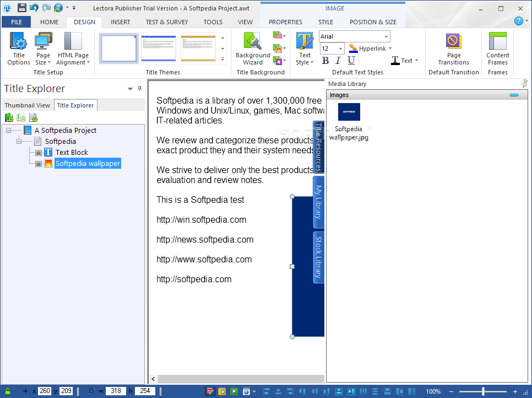Expand the Title Themes gallery
532x398 pixels.
click(222, 59)
